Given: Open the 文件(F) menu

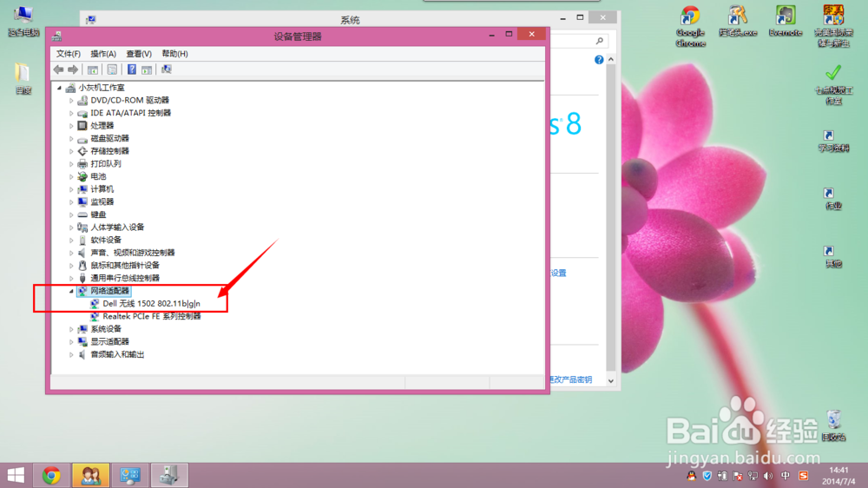Looking at the screenshot, I should click(68, 54).
